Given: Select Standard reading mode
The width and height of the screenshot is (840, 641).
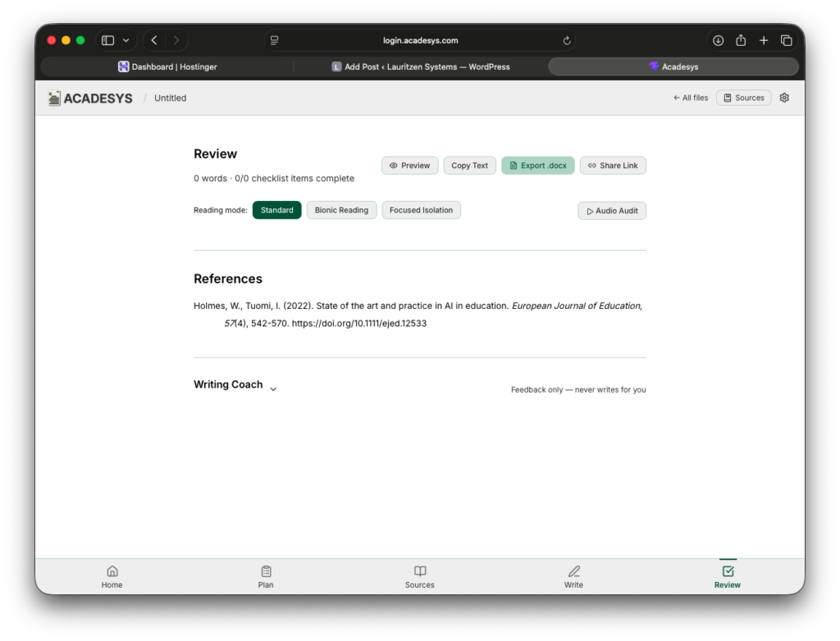Looking at the screenshot, I should point(277,210).
